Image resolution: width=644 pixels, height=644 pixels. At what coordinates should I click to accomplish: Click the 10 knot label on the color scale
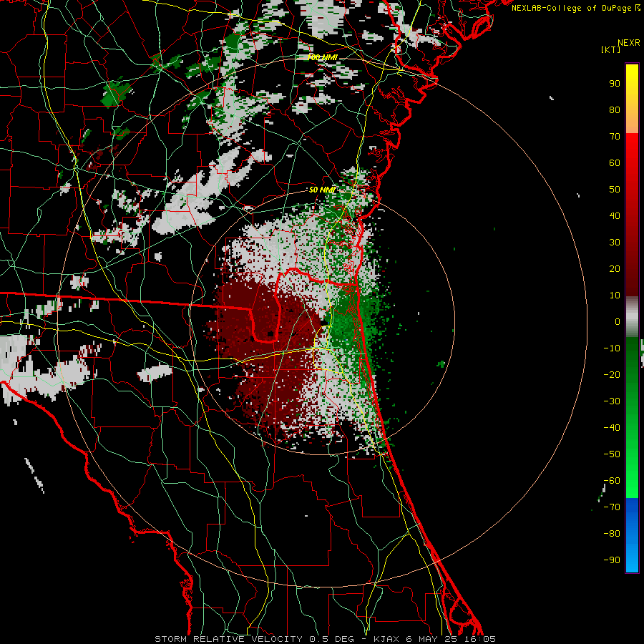coord(615,296)
